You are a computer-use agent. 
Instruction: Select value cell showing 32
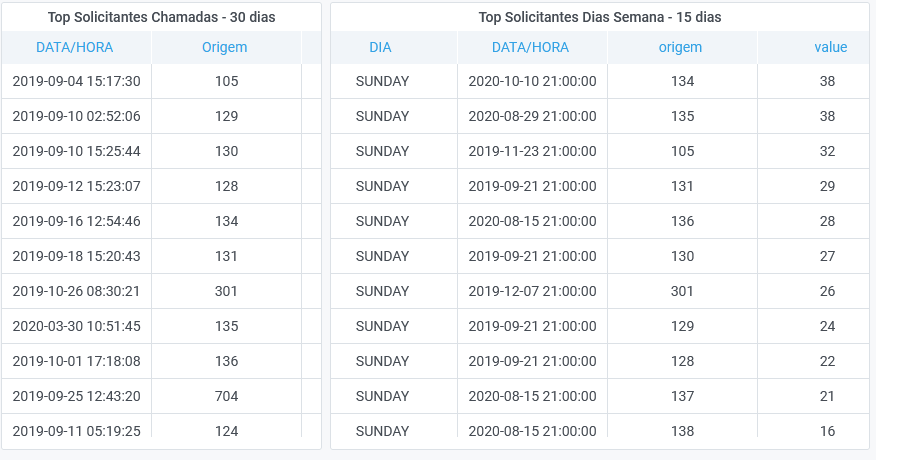(827, 151)
